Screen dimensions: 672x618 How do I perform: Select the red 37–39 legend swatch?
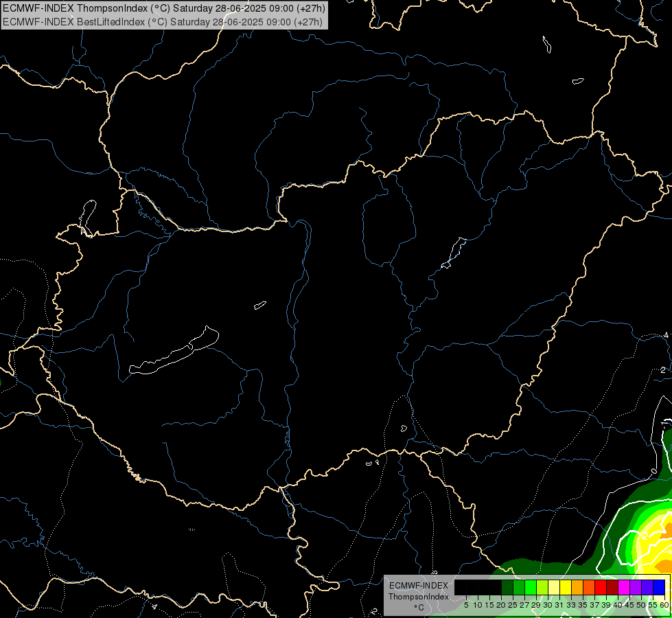601,587
